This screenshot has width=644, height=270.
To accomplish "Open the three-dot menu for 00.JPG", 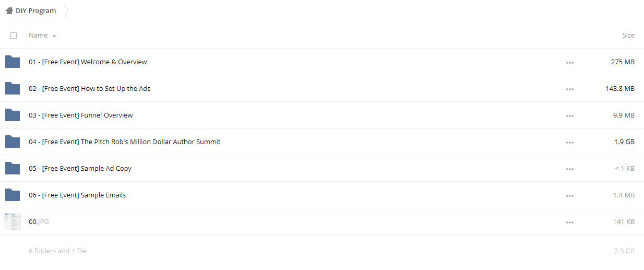I will pos(569,222).
